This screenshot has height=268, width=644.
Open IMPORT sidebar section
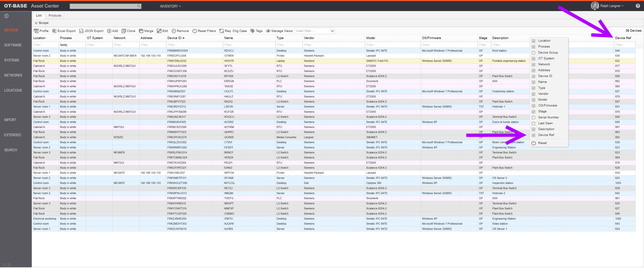pyautogui.click(x=10, y=120)
